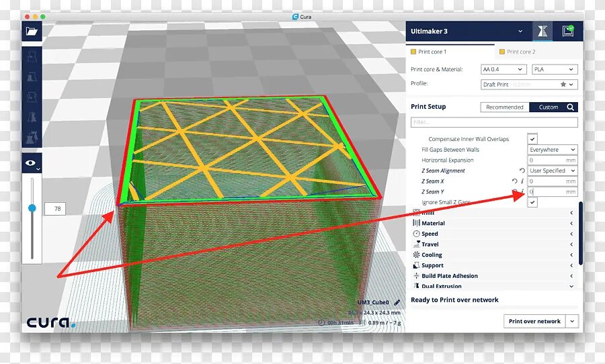Click the settings panel scrollbar
Viewport: 605px width, 364px height.
581,233
